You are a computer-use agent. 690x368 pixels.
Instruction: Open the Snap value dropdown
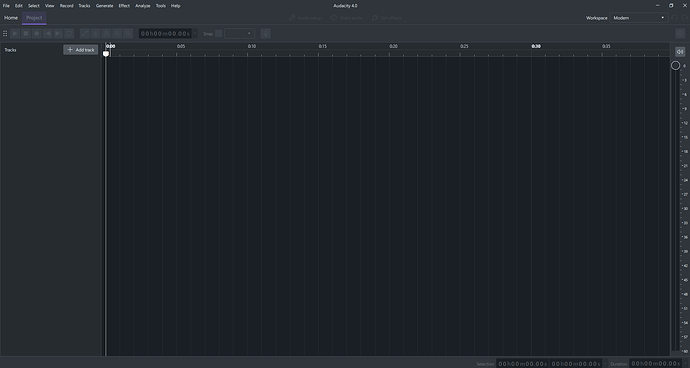tap(239, 33)
